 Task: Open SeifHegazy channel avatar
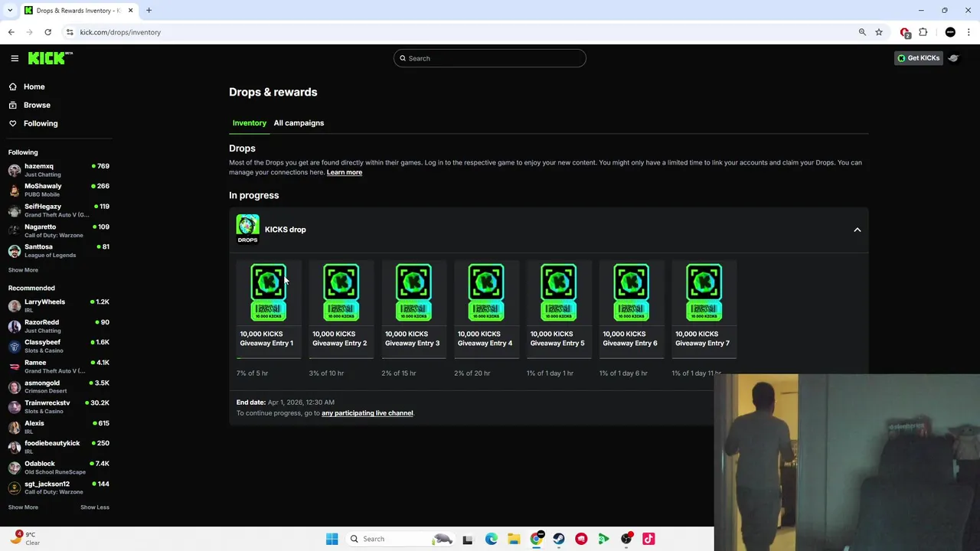[15, 210]
